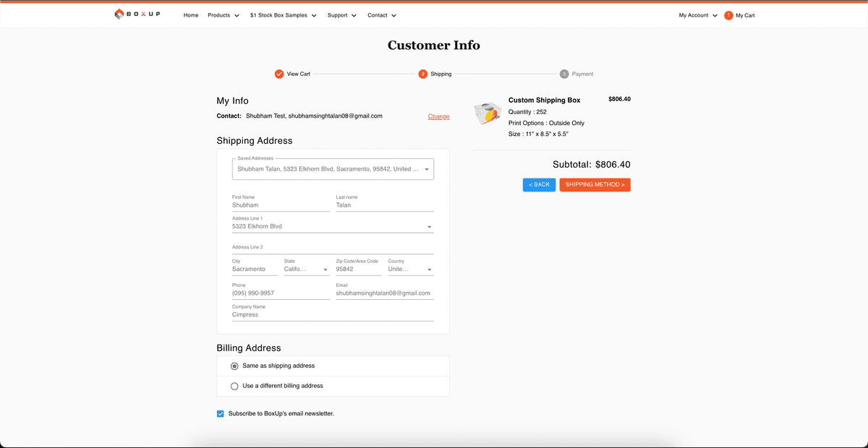Click the Shipping step circle icon
The image size is (868, 448).
pos(423,74)
